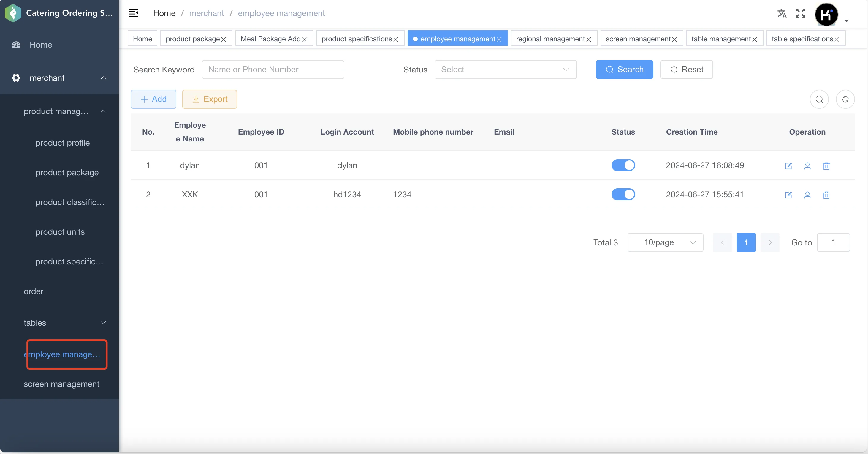Click the dashboard icon beside Home
This screenshot has width=868, height=454.
click(x=16, y=45)
